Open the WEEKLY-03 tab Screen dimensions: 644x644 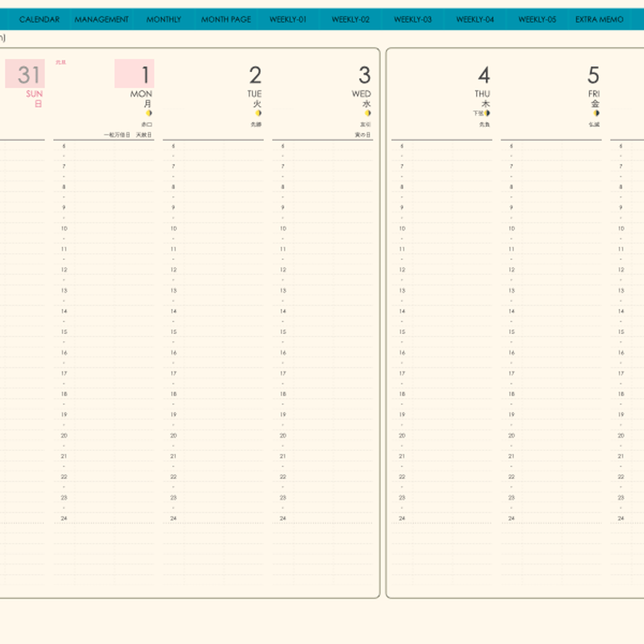(413, 20)
